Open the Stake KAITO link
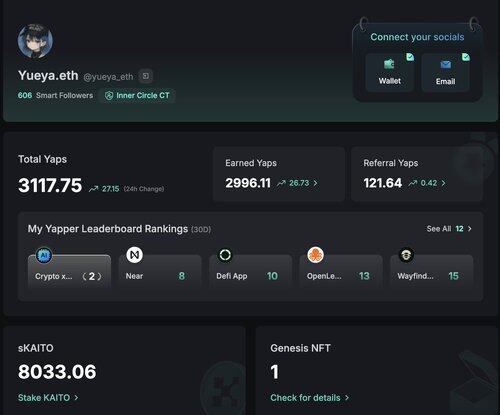This screenshot has width=500, height=415. 48,398
